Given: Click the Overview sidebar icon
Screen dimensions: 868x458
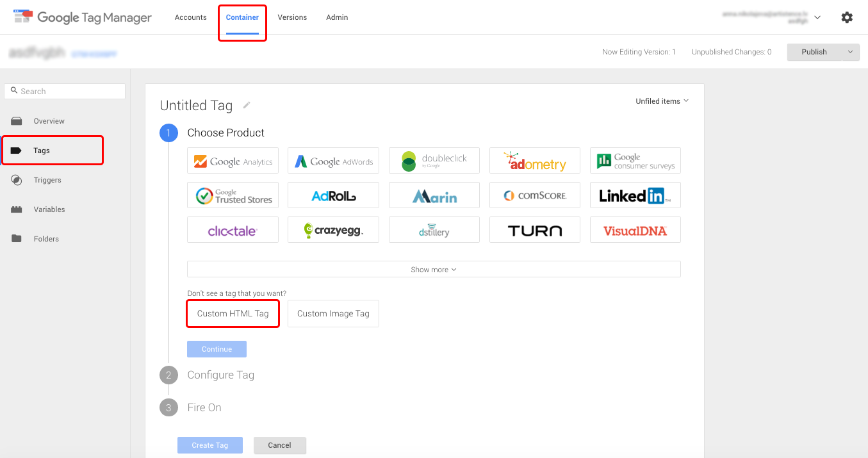Looking at the screenshot, I should (x=17, y=121).
